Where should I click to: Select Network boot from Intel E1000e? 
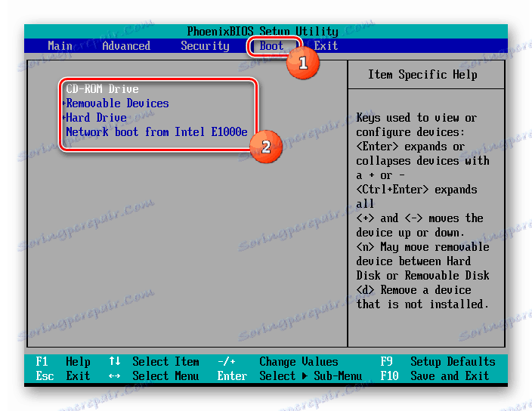tap(156, 131)
